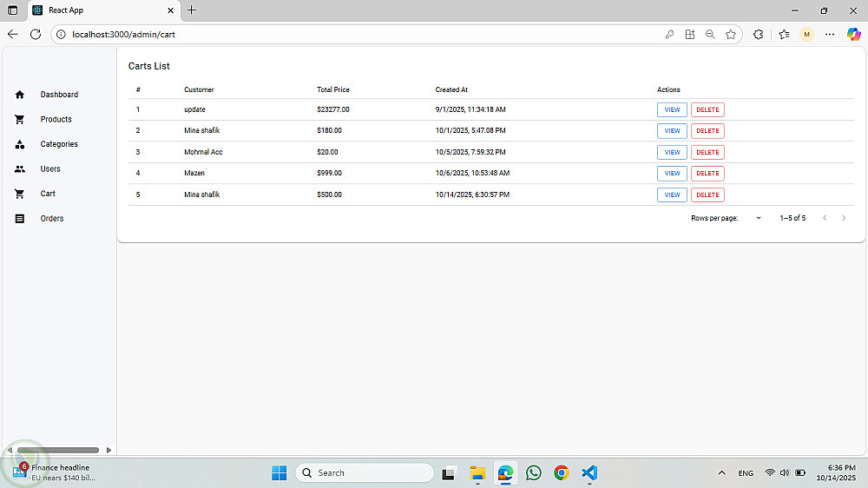The height and width of the screenshot is (488, 868).
Task: Click sidebar scrollbar right arrow
Action: coord(108,451)
